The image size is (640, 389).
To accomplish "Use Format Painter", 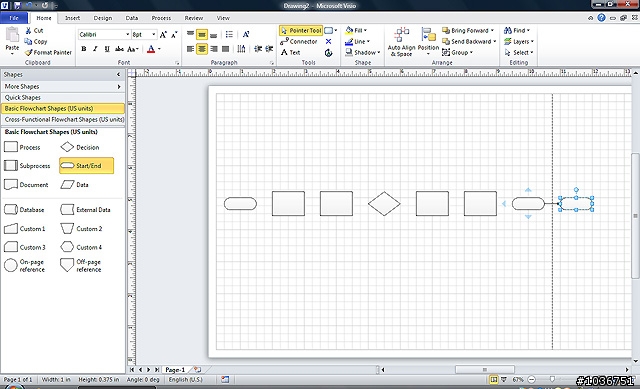I will pos(48,53).
